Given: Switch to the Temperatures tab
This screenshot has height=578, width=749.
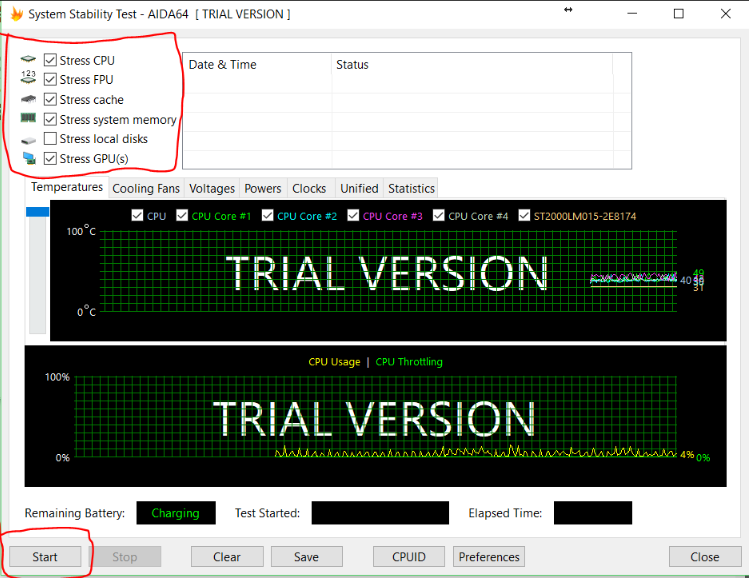Looking at the screenshot, I should 67,187.
